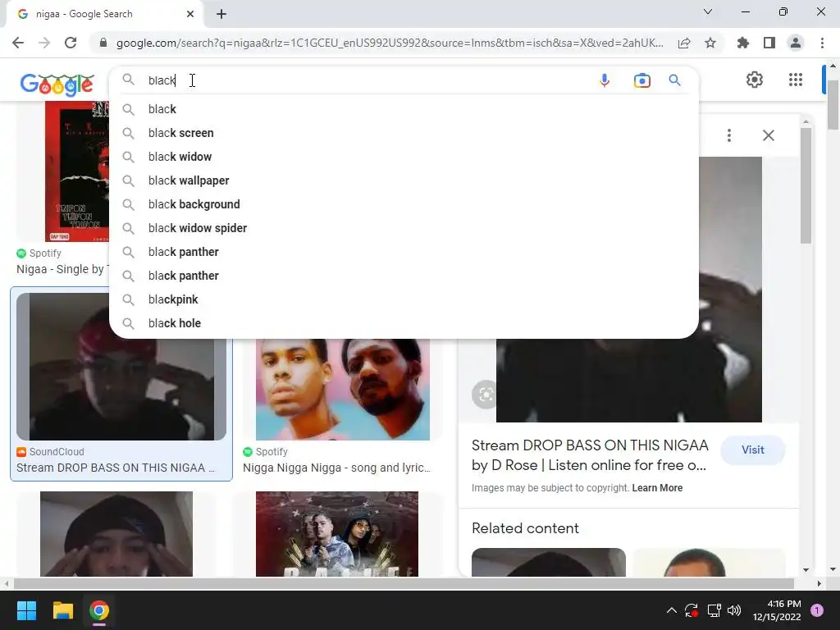Click preview title Stream DROP BASS link
840x630 pixels.
coord(590,455)
